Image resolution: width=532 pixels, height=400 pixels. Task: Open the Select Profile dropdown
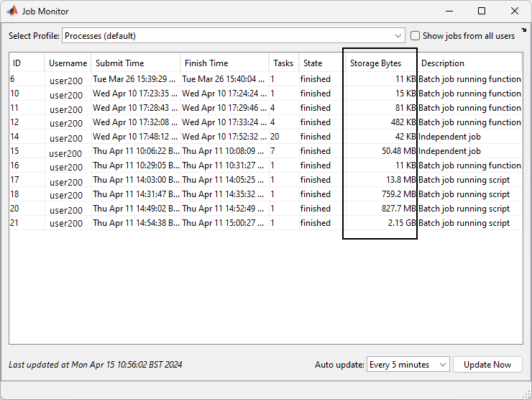point(234,36)
